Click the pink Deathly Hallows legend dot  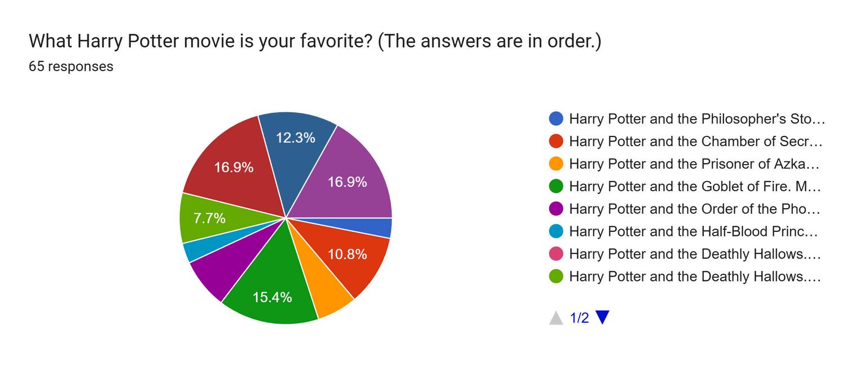click(x=556, y=254)
